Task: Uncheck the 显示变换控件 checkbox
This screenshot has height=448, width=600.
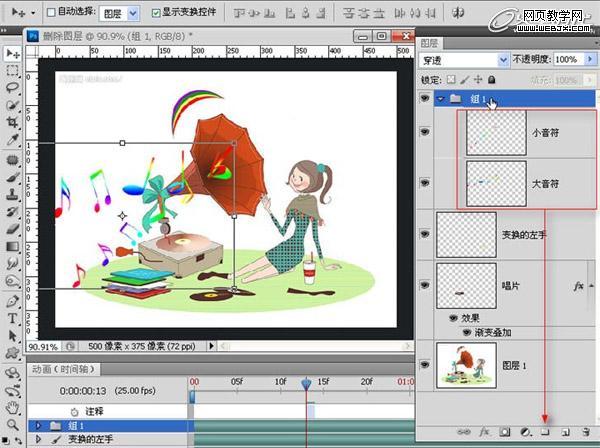Action: tap(155, 15)
